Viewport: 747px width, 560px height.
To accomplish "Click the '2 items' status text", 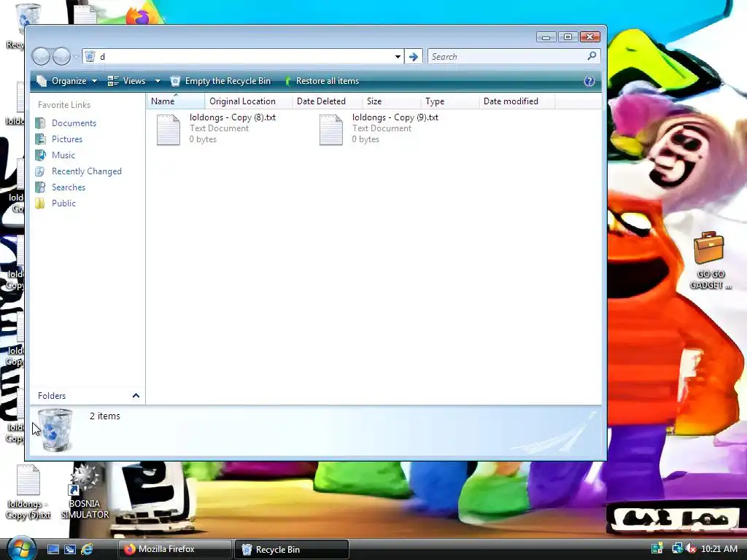I will point(105,416).
